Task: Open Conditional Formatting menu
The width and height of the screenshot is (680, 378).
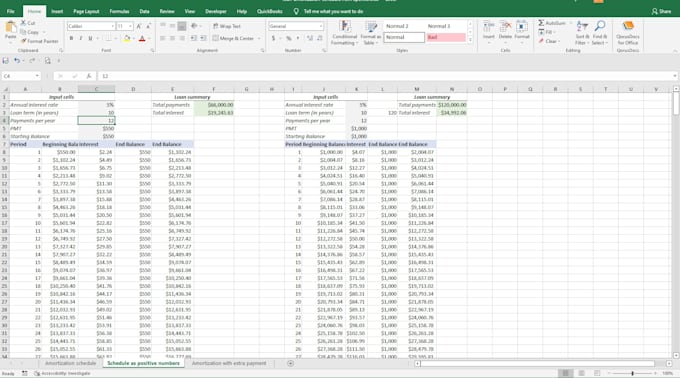Action: click(x=344, y=33)
